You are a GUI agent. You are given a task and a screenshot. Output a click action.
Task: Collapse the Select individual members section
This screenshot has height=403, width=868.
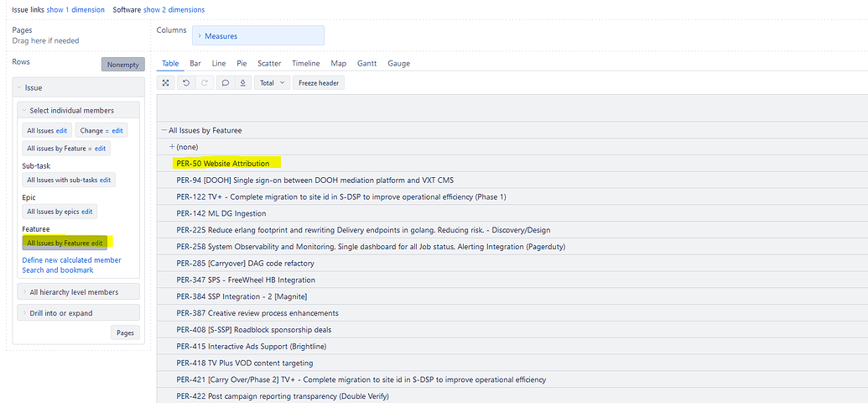pyautogui.click(x=71, y=110)
